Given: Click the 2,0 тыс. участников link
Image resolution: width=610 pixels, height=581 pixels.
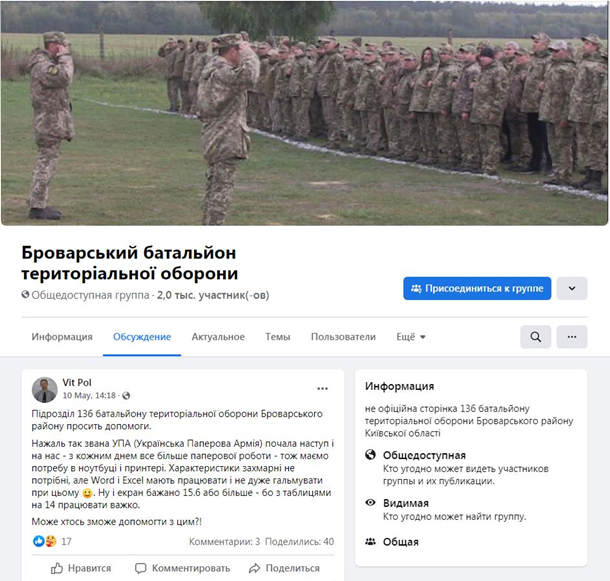Looking at the screenshot, I should (213, 295).
